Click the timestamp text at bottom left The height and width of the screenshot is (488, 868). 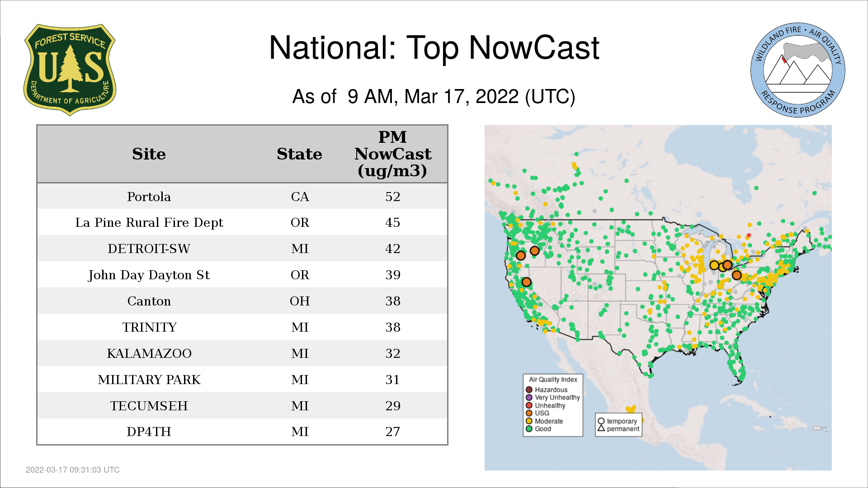click(x=72, y=470)
